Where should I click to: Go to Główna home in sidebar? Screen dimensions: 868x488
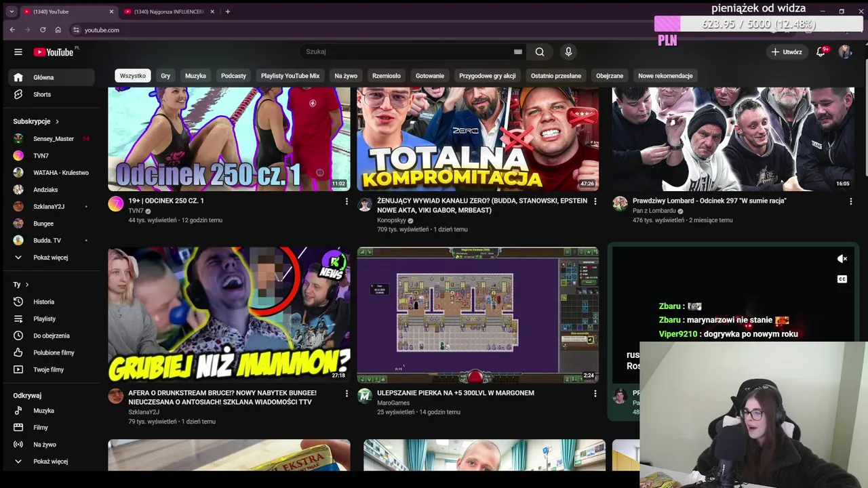click(x=52, y=77)
